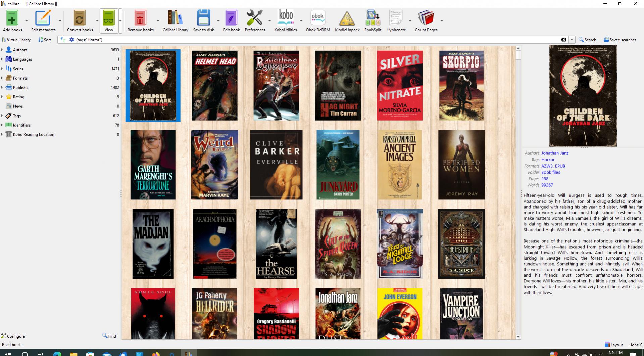Clear the search box text

click(x=563, y=40)
